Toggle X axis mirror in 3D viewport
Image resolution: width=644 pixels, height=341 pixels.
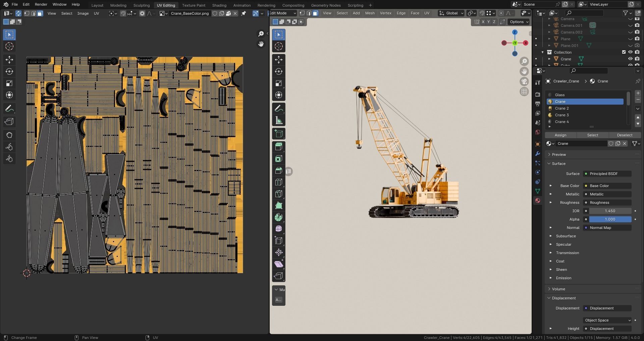coord(483,22)
